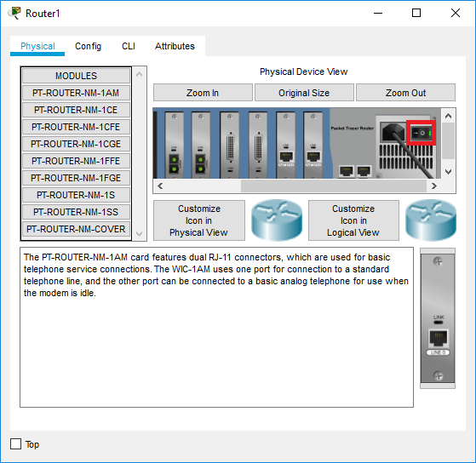Click the left built-in console port
Viewport: 476px width, 463px height.
point(347,171)
